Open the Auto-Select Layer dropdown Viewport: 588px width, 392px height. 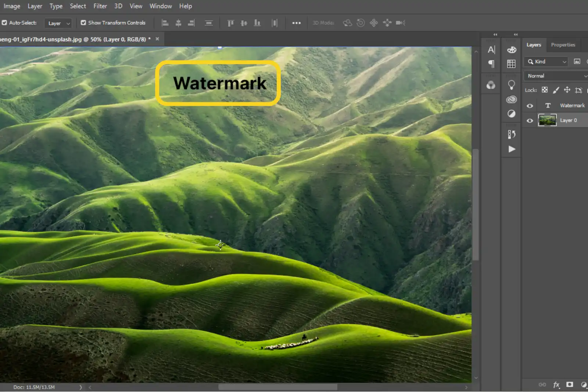coord(58,23)
